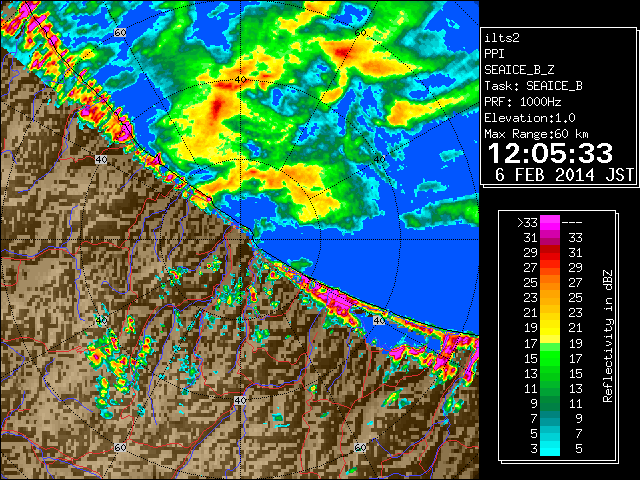This screenshot has height=480, width=640.
Task: Click the lowest legend value '3'
Action: 534,449
